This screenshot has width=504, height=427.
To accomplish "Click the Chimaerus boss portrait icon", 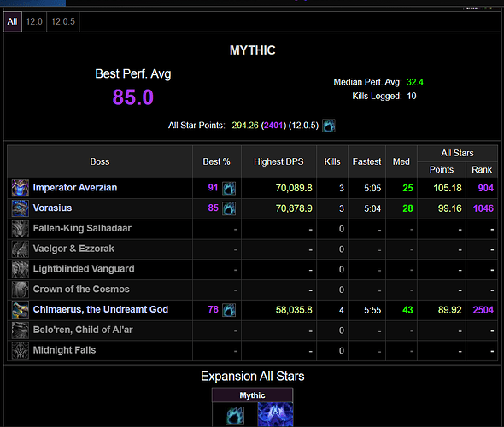I will tap(20, 310).
